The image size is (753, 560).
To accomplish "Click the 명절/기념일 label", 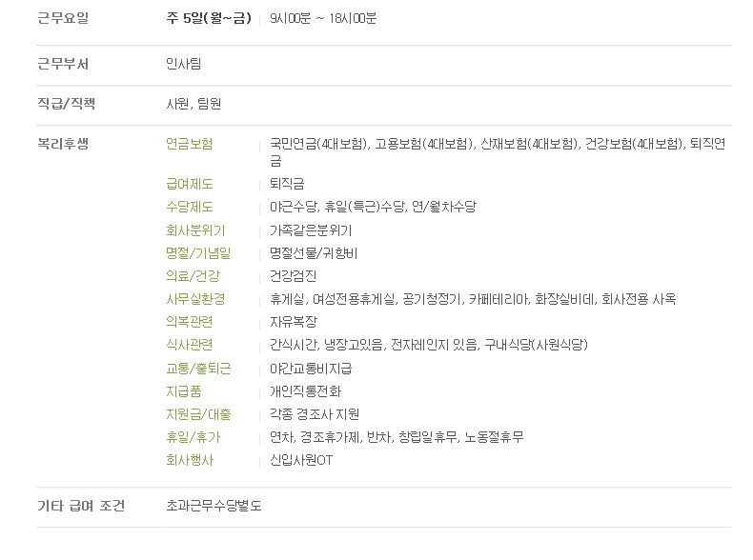I will [x=198, y=253].
